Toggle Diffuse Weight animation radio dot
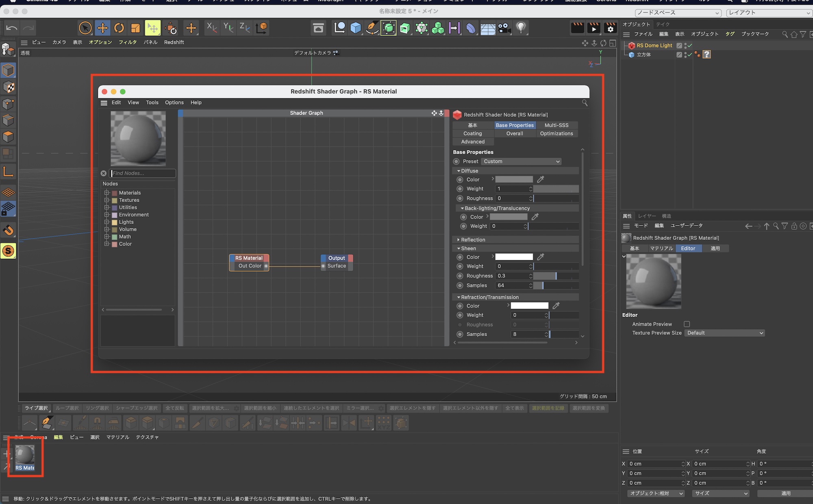The height and width of the screenshot is (504, 813). tap(460, 189)
